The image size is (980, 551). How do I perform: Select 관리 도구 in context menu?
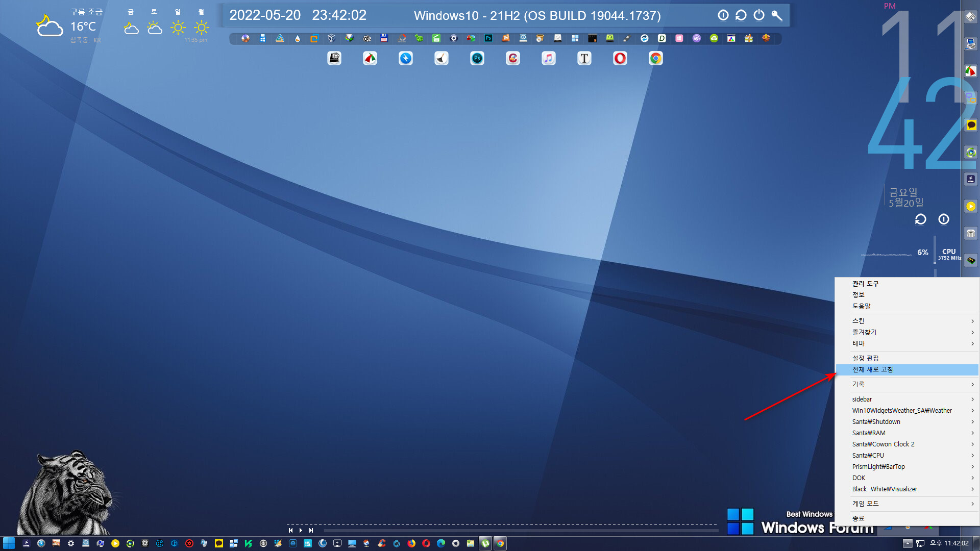tap(907, 284)
